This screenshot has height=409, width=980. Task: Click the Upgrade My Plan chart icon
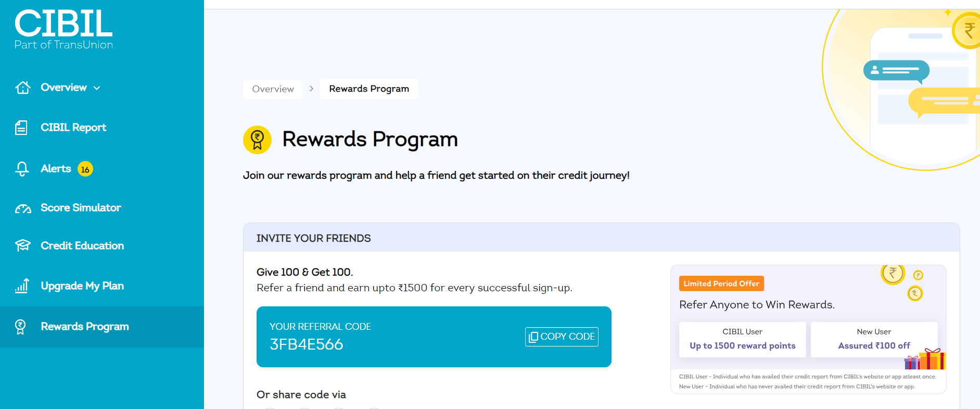point(22,286)
